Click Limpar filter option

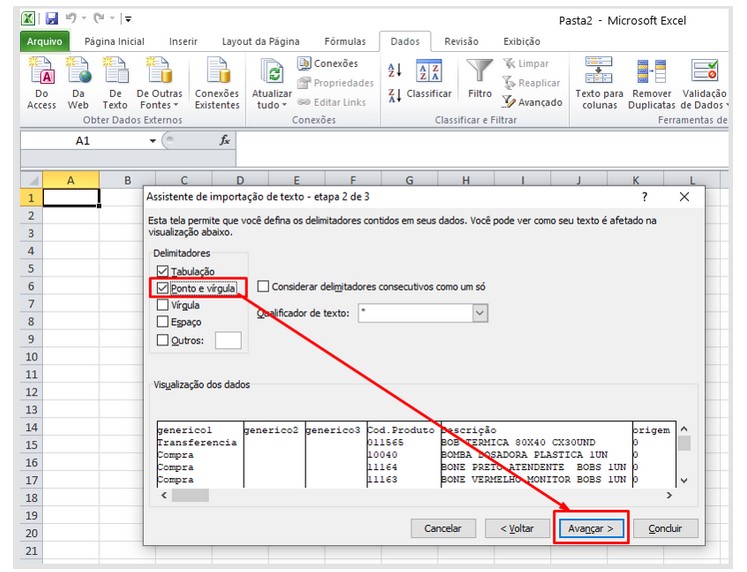point(526,63)
